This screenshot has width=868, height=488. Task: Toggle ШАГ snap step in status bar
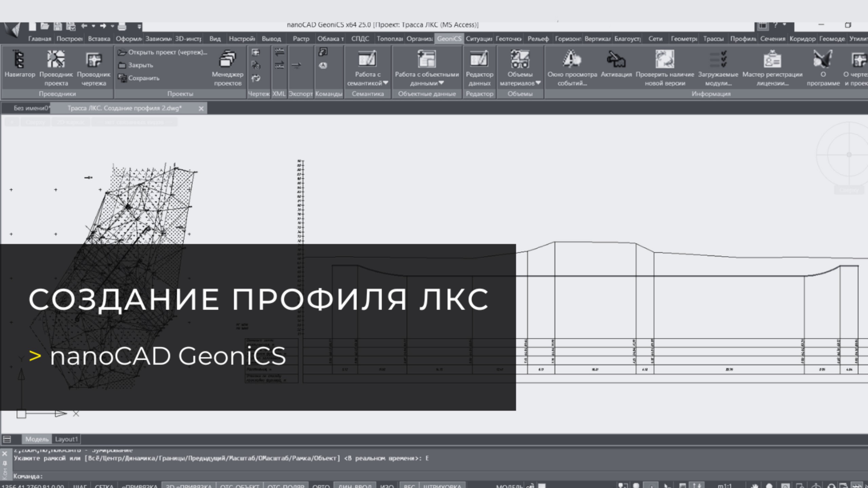point(80,486)
